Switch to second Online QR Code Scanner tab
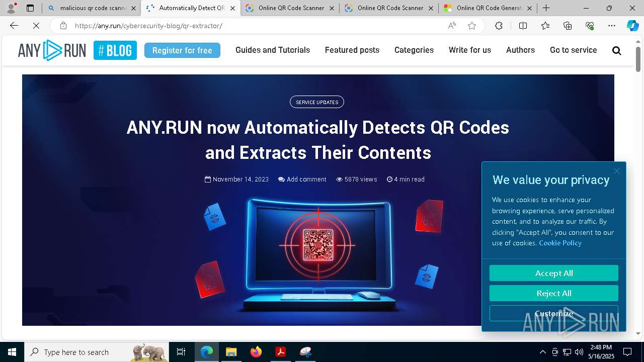The height and width of the screenshot is (362, 644). [x=389, y=8]
